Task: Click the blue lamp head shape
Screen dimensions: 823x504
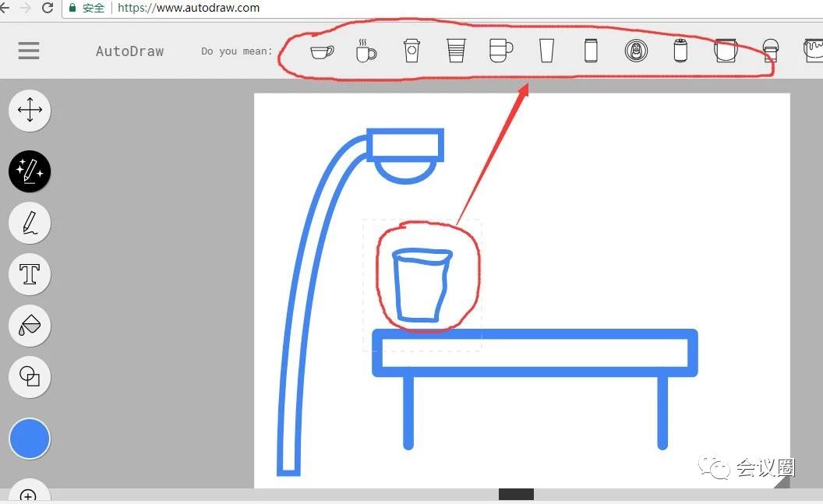Action: 405,156
